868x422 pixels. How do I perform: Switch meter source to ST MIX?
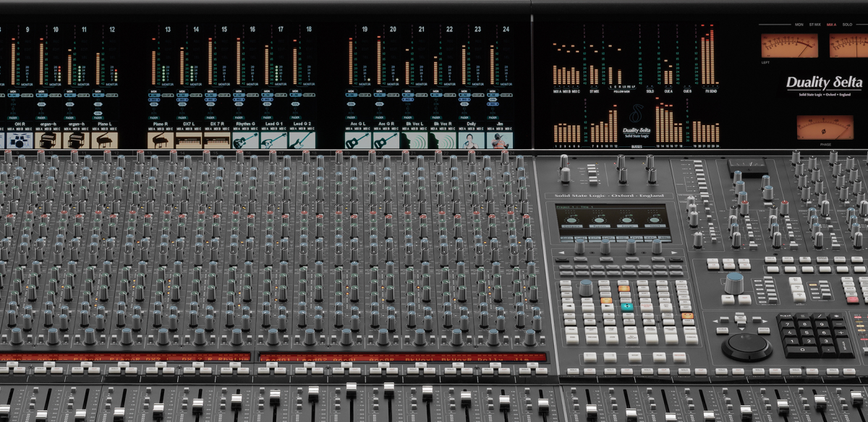pyautogui.click(x=815, y=25)
